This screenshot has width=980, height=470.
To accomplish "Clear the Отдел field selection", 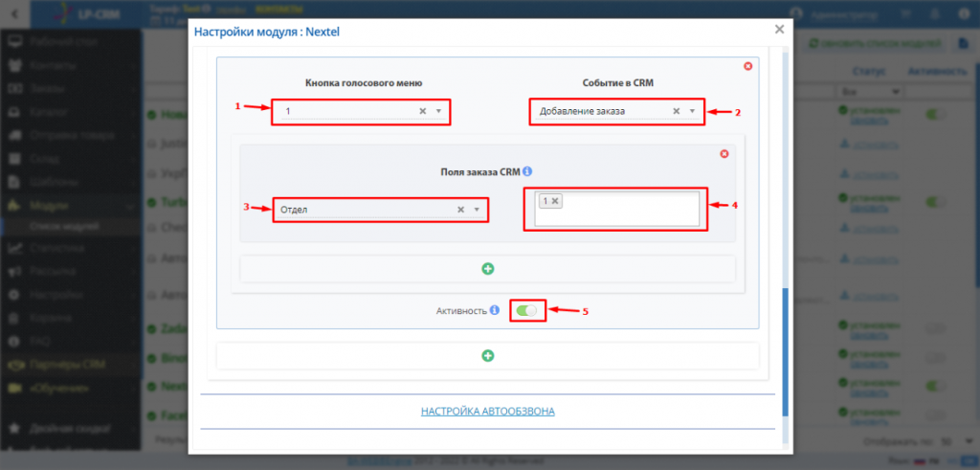I will (x=460, y=210).
